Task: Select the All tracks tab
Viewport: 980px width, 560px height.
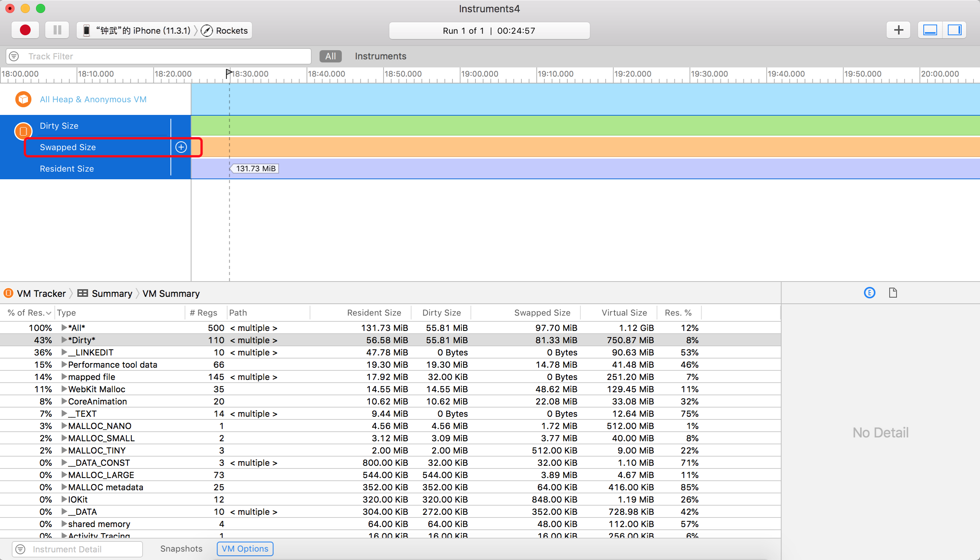Action: (330, 56)
